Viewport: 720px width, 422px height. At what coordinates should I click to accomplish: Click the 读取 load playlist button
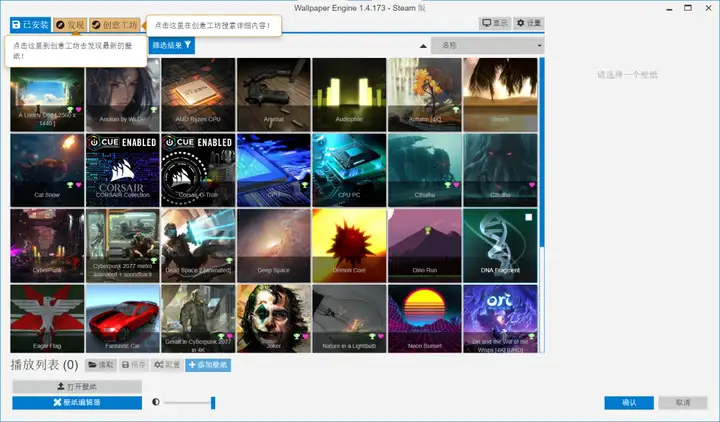pyautogui.click(x=101, y=365)
